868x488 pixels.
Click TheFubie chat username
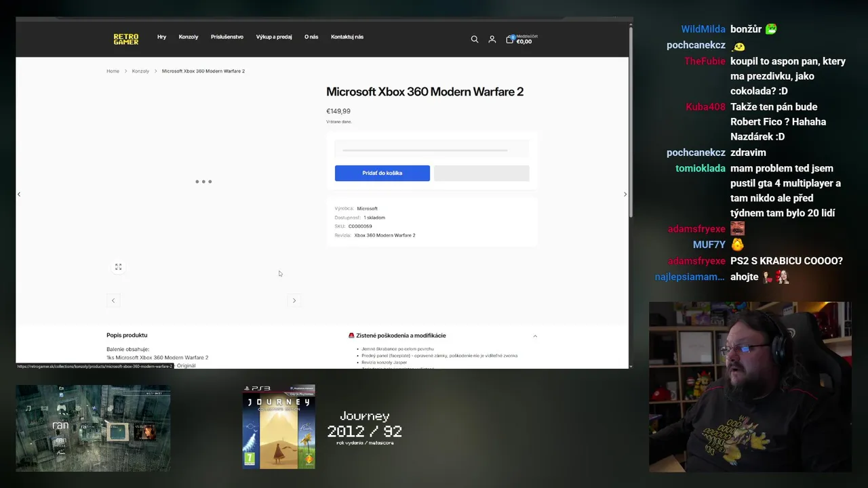pyautogui.click(x=705, y=61)
